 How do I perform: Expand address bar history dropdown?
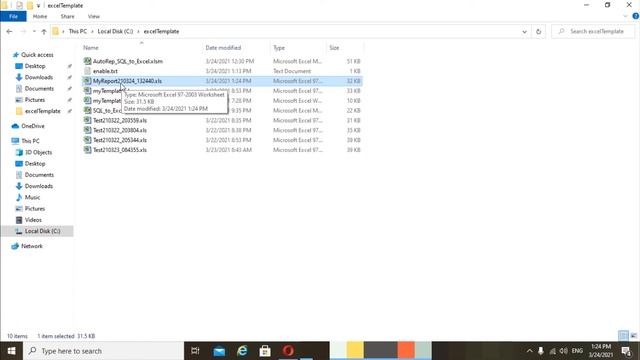coord(524,31)
